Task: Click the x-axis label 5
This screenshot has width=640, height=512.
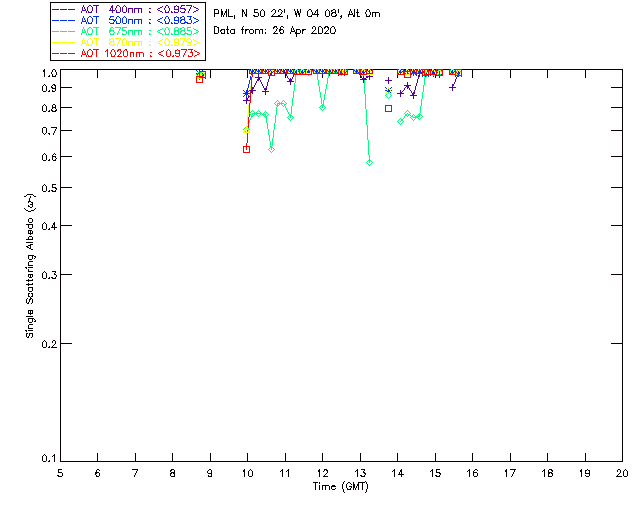Action: coord(60,473)
